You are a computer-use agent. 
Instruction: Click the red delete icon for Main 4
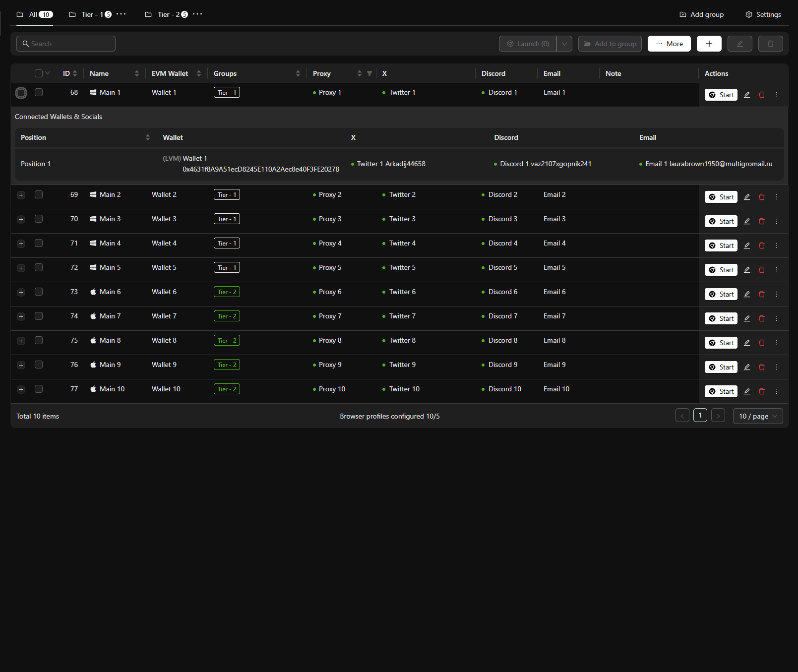point(762,245)
